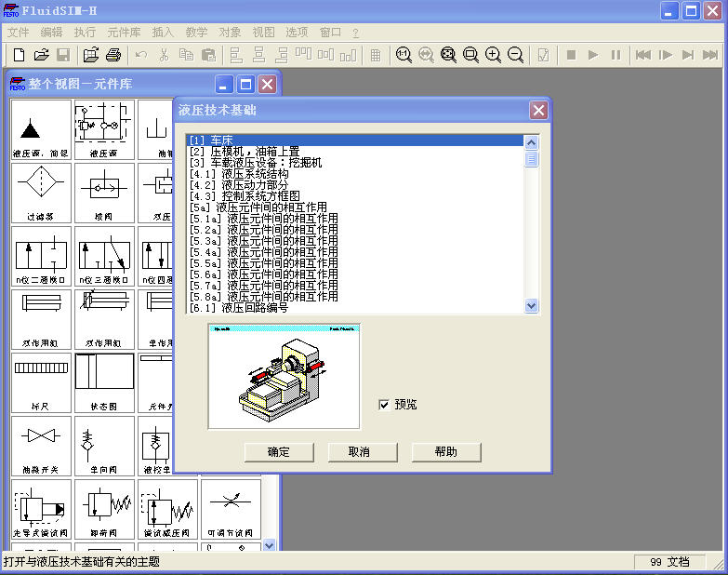The height and width of the screenshot is (575, 728).
Task: Open the 选项 menu
Action: [297, 32]
